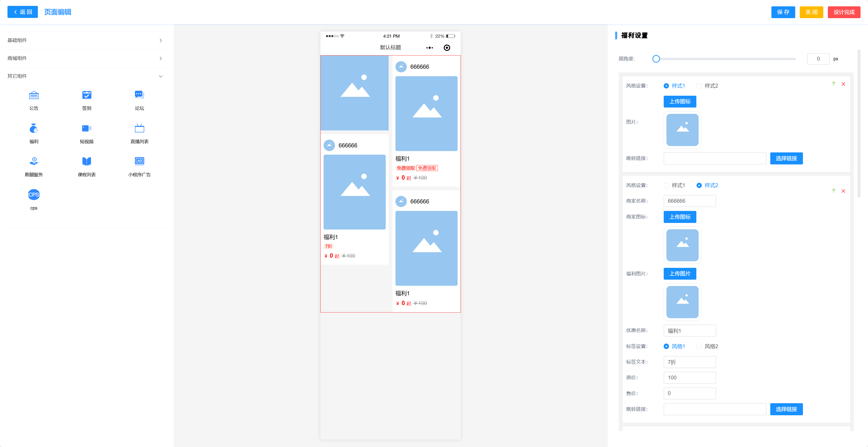The height and width of the screenshot is (447, 868).
Task: Select 样式2 in first style setting
Action: [x=699, y=86]
